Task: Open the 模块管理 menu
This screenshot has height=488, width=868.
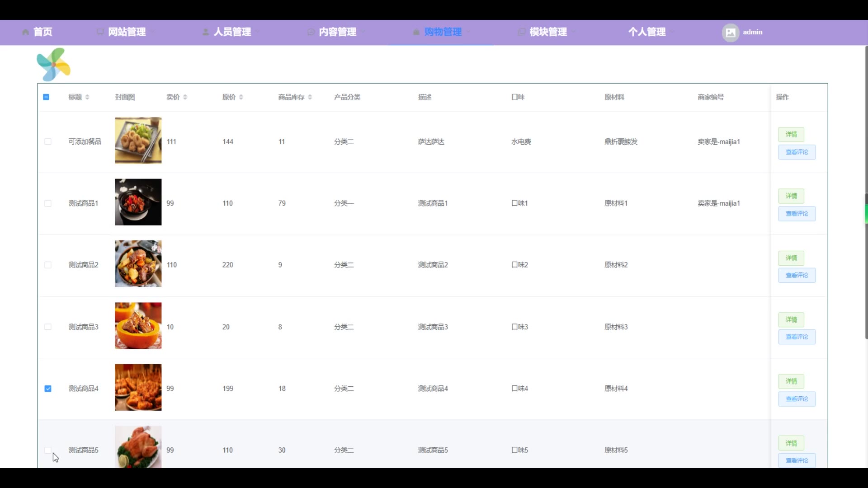Action: pos(548,32)
